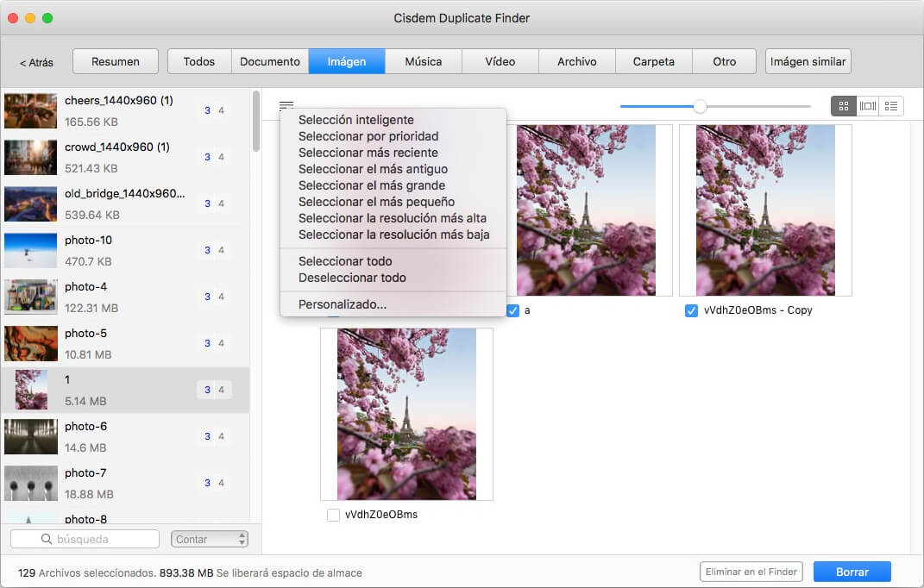Check the vVdhZ0eOBms checkbox
This screenshot has width=924, height=588.
tap(333, 515)
